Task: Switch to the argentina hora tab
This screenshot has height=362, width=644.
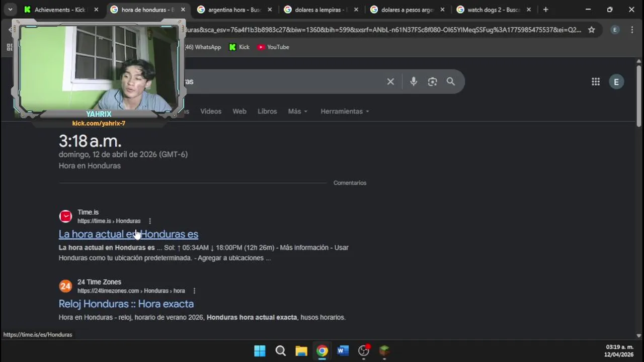Action: click(234, 10)
